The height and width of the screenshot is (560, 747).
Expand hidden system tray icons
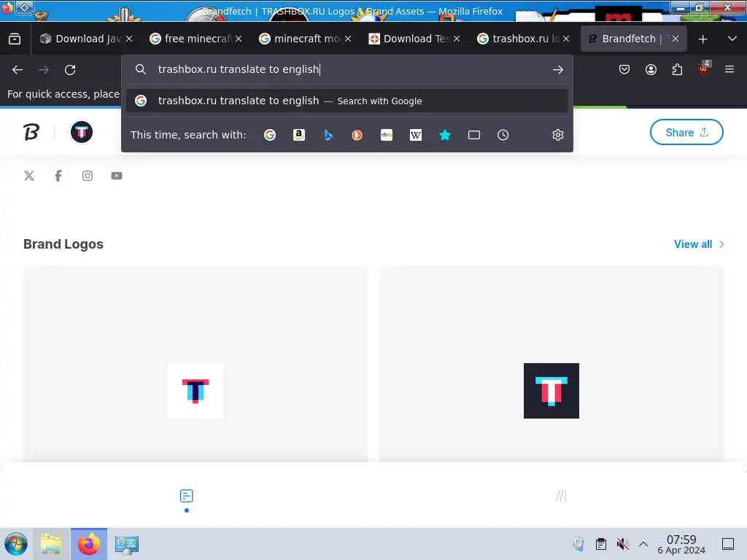[x=643, y=544]
